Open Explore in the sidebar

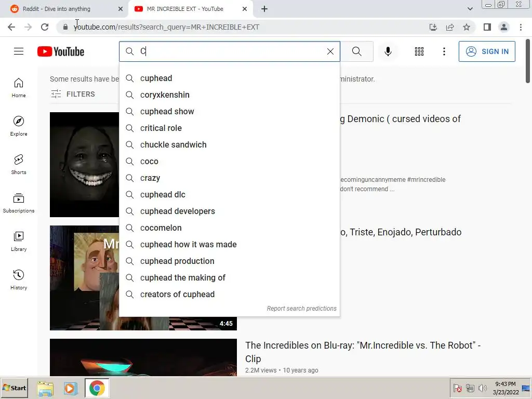click(x=19, y=126)
